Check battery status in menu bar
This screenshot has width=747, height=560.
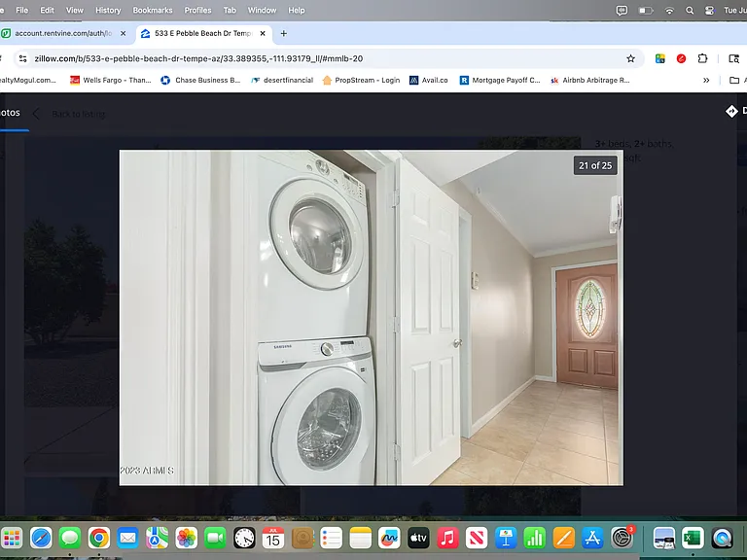[x=646, y=10]
